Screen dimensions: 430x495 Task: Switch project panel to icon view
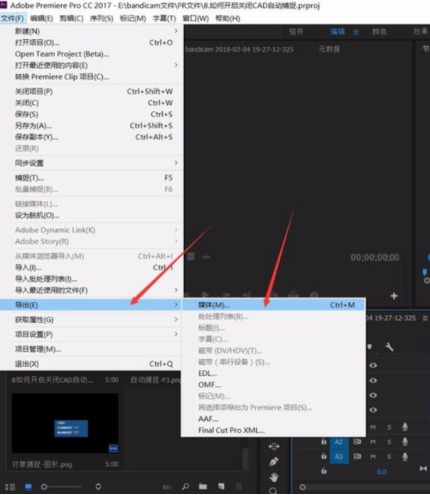click(28, 487)
